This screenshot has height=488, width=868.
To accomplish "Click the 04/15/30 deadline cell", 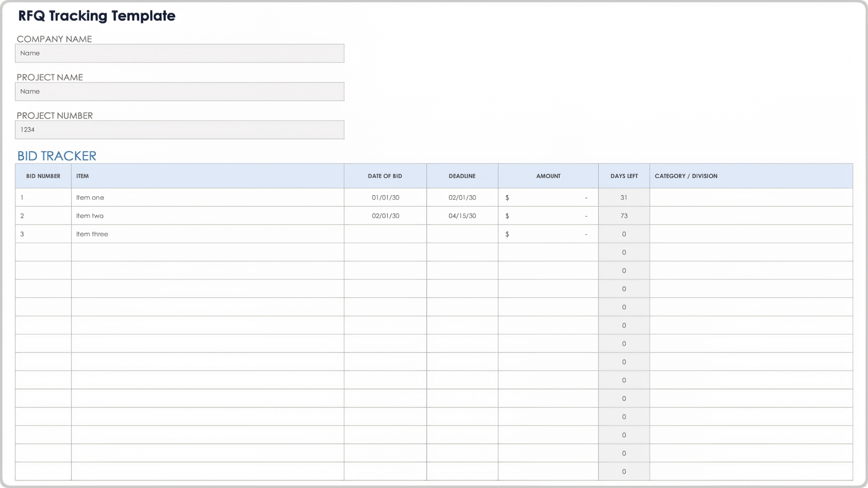I will [x=462, y=216].
